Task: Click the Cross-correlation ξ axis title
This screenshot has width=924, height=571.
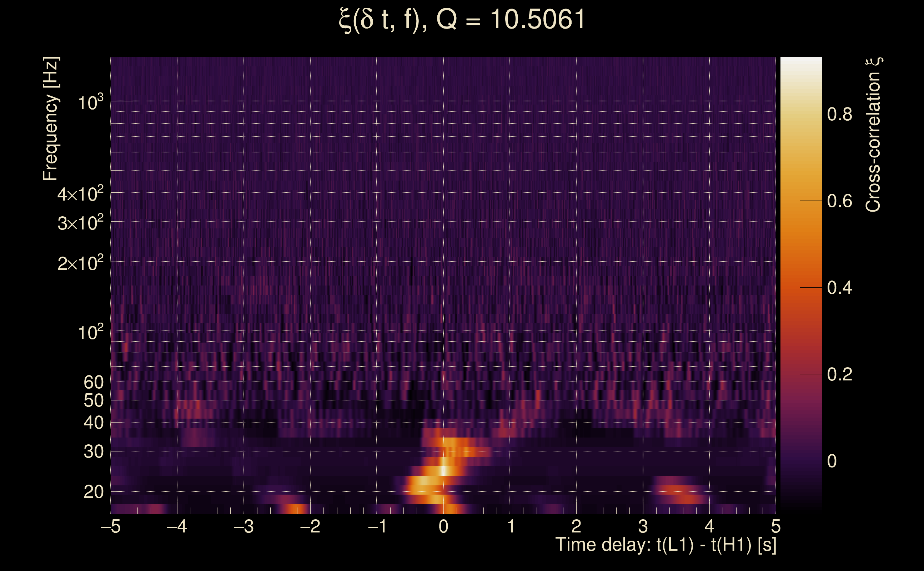Action: tap(874, 135)
